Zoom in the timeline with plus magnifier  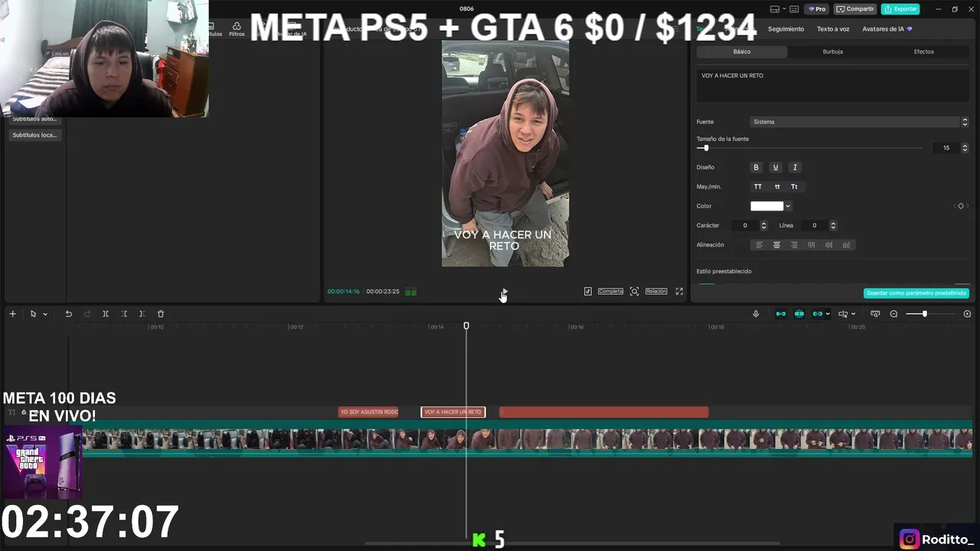[967, 314]
